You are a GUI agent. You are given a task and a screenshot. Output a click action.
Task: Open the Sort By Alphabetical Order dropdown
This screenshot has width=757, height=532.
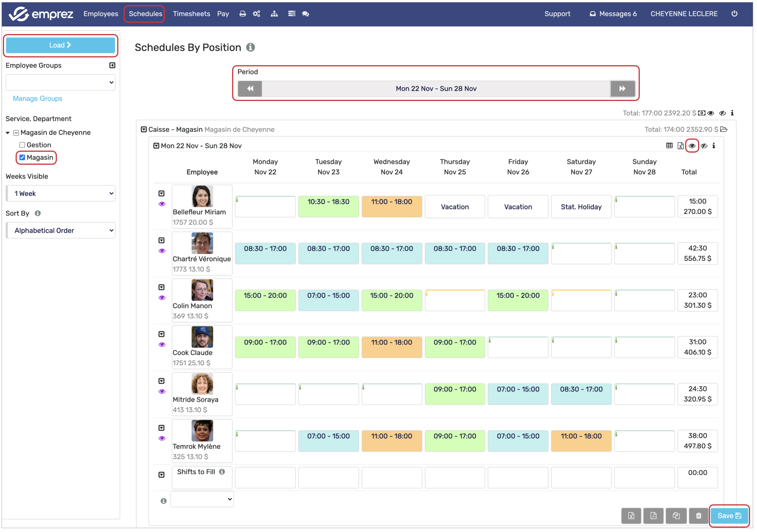pyautogui.click(x=61, y=231)
